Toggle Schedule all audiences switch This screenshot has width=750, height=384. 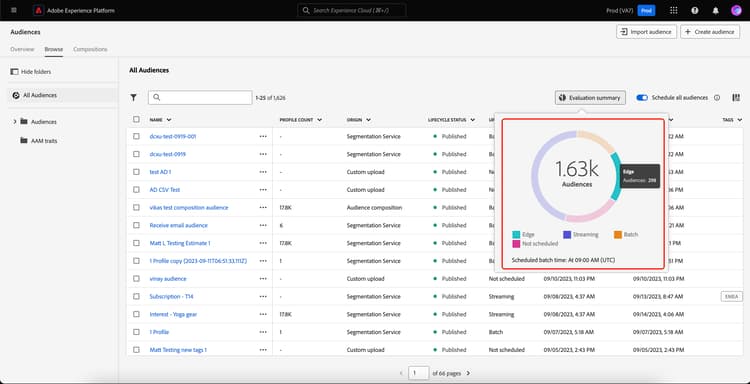[x=642, y=98]
